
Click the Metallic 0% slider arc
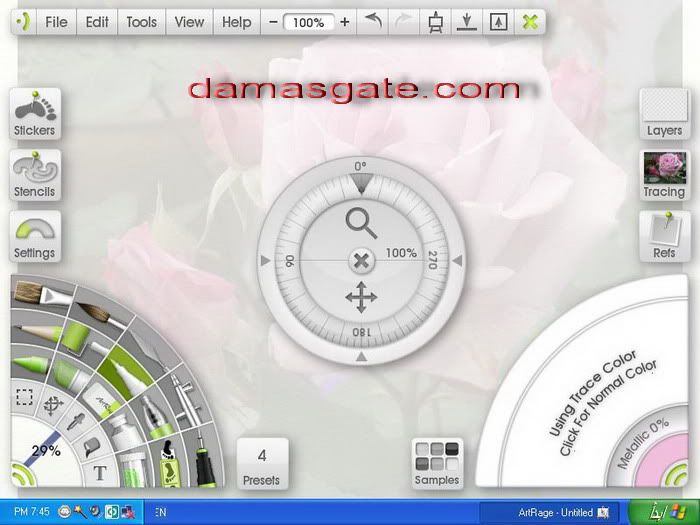pos(643,443)
